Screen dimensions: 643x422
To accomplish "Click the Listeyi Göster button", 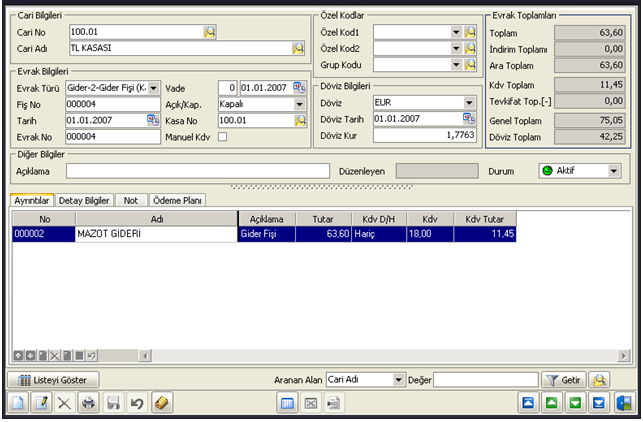I will [53, 380].
